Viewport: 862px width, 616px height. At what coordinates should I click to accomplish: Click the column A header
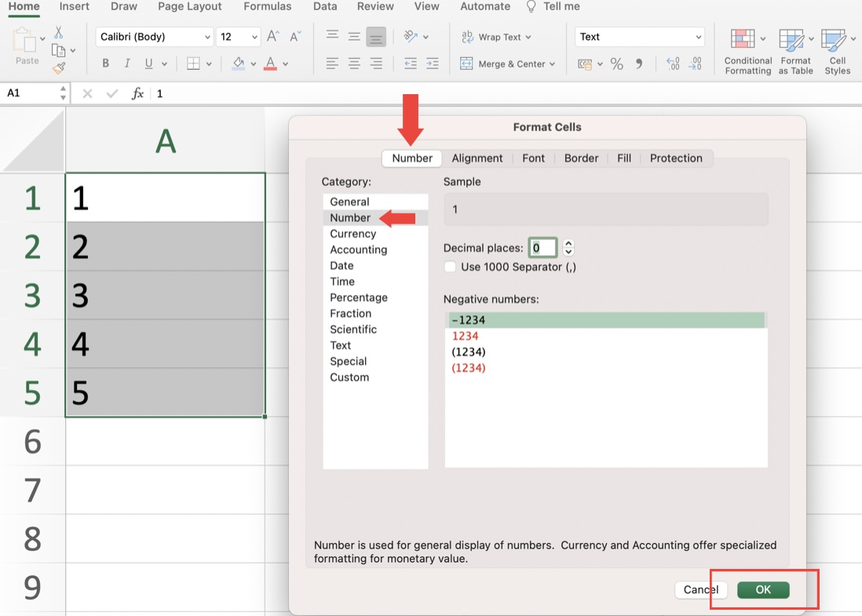click(166, 140)
